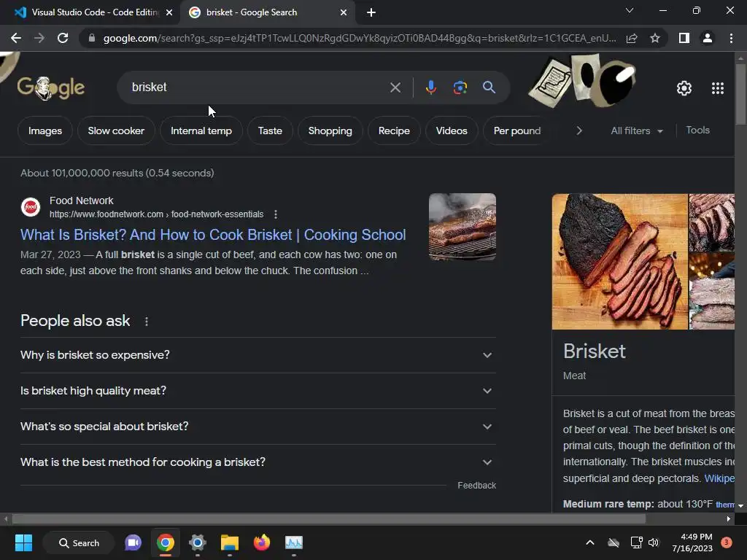Screen dimensions: 747x560
Task: Select the Per pound chip
Action: pos(517,131)
